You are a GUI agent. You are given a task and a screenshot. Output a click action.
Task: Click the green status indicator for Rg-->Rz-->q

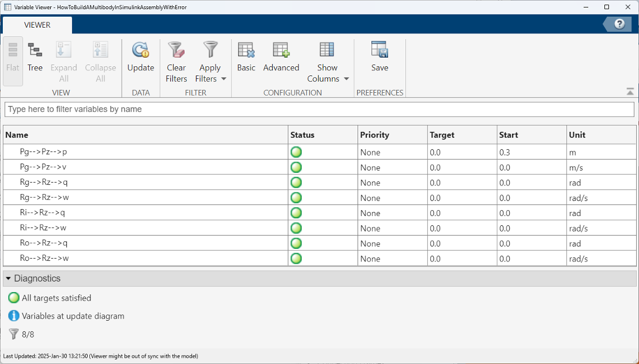click(296, 183)
